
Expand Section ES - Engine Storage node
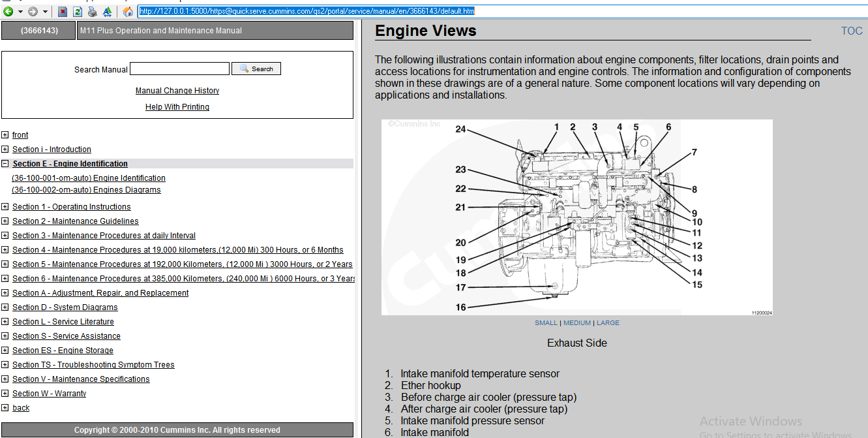point(5,351)
